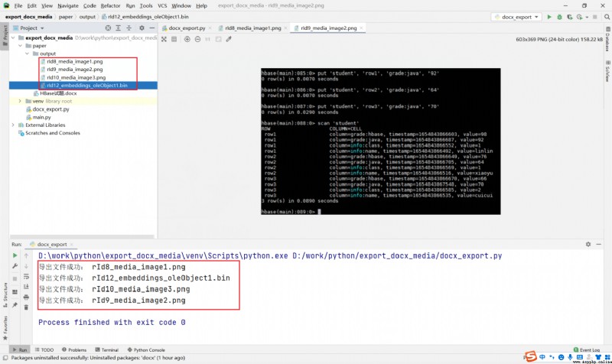
Task: Open the File menu
Action: pos(18,6)
